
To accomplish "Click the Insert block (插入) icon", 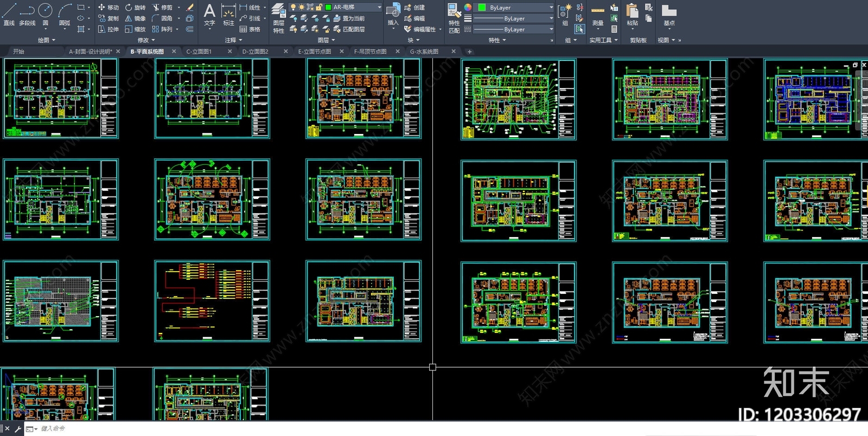I will (393, 15).
